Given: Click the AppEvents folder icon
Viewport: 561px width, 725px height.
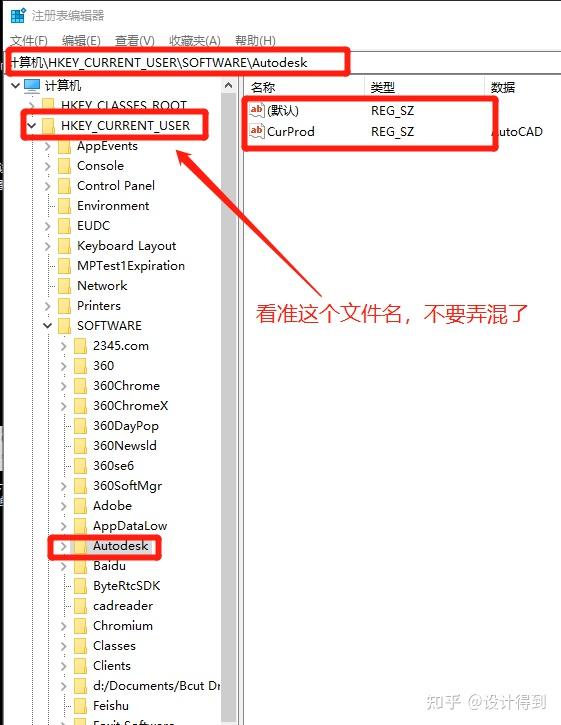Looking at the screenshot, I should point(64,146).
